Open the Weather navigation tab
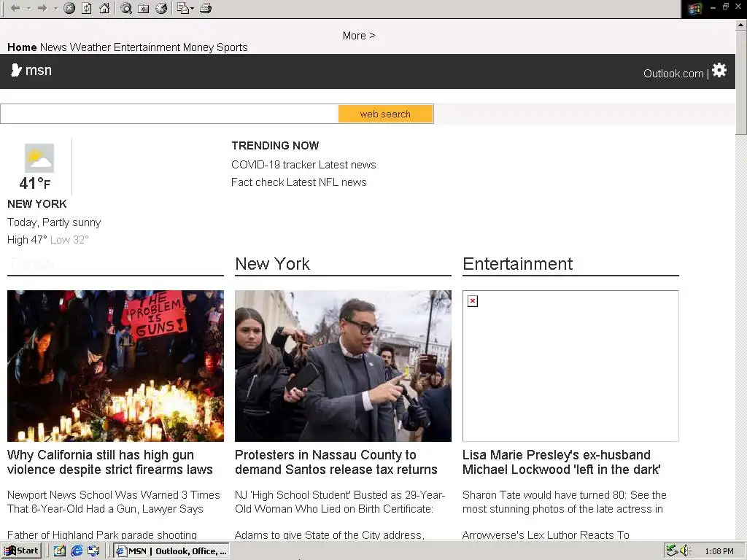The height and width of the screenshot is (560, 747). (90, 47)
